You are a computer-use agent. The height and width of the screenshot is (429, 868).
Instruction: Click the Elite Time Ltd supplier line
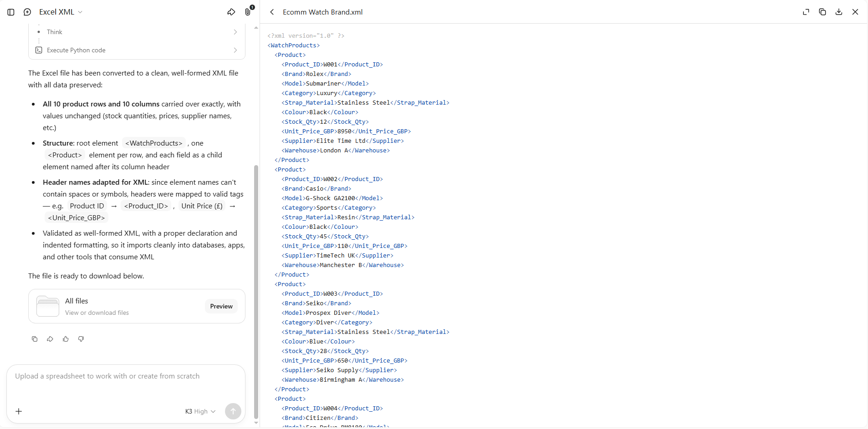(x=342, y=141)
